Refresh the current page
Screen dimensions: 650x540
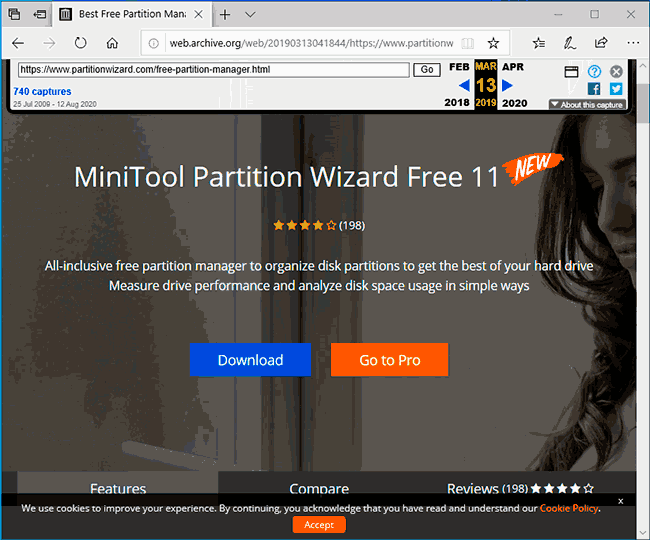(x=80, y=43)
